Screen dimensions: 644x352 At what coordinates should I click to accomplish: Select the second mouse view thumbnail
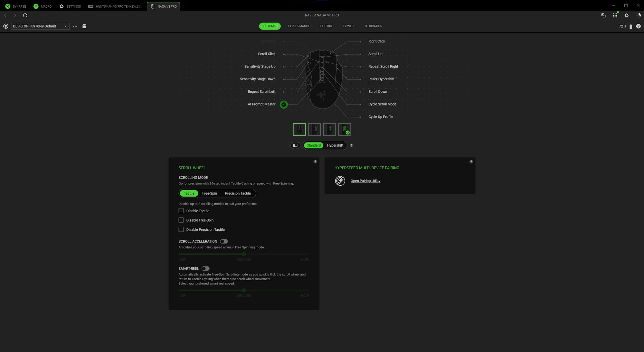tap(314, 130)
